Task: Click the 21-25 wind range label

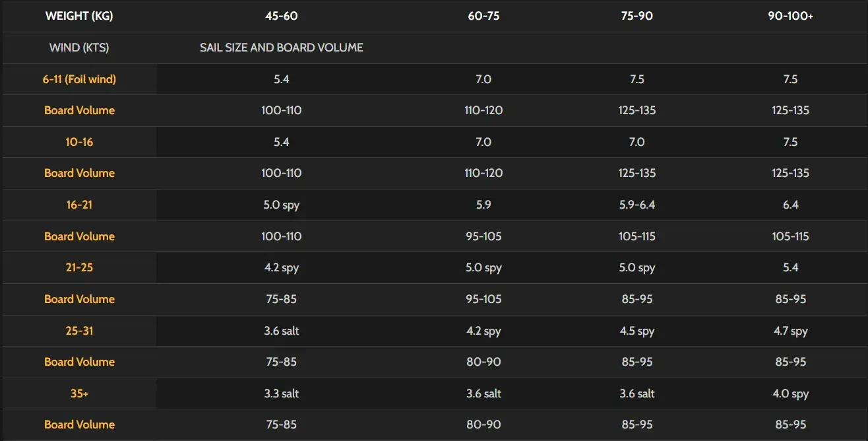Action: coord(79,267)
